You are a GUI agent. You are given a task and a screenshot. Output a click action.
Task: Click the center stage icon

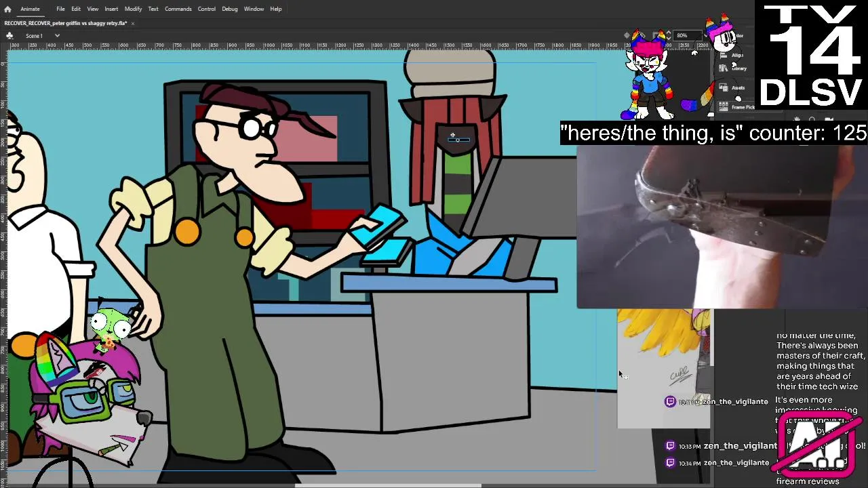627,35
